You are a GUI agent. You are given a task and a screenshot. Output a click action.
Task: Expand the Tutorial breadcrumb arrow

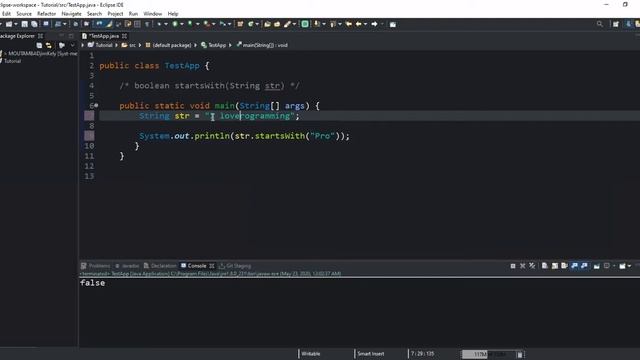pos(116,45)
